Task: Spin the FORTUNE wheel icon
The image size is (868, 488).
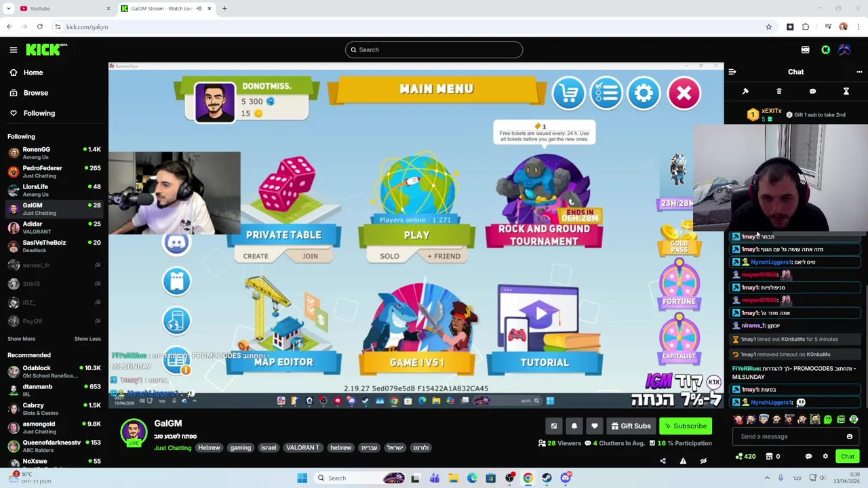Action: [x=679, y=284]
